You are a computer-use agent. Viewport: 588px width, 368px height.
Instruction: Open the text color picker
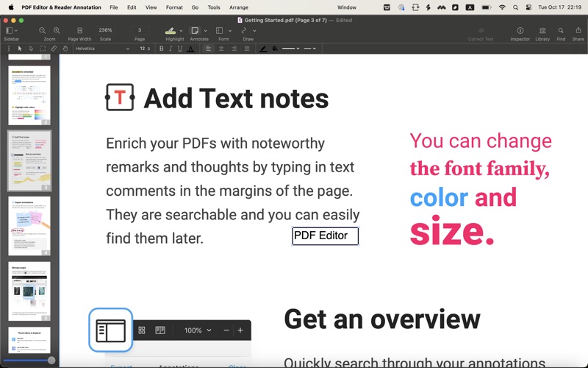click(x=190, y=49)
